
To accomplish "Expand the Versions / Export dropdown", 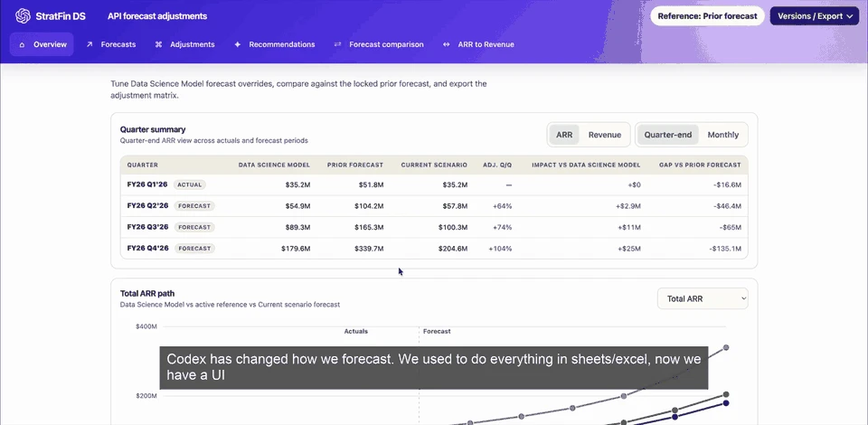I will point(816,16).
